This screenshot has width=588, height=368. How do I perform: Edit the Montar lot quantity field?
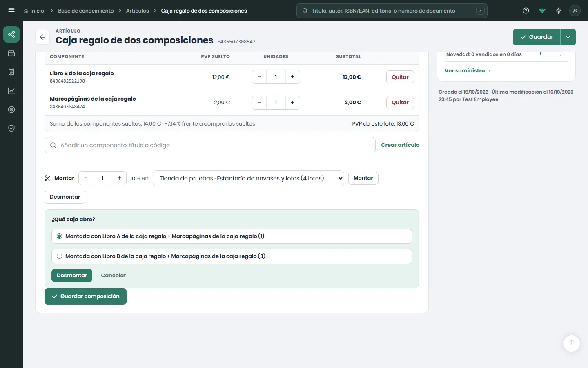(102, 178)
